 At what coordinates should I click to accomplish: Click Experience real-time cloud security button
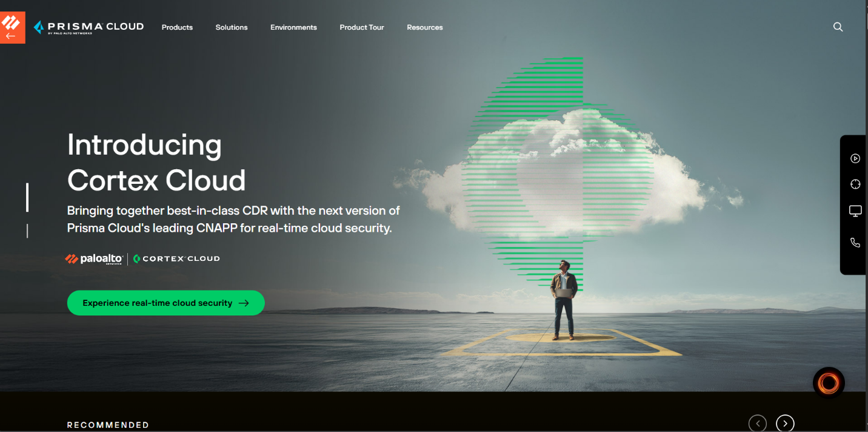[x=165, y=303]
